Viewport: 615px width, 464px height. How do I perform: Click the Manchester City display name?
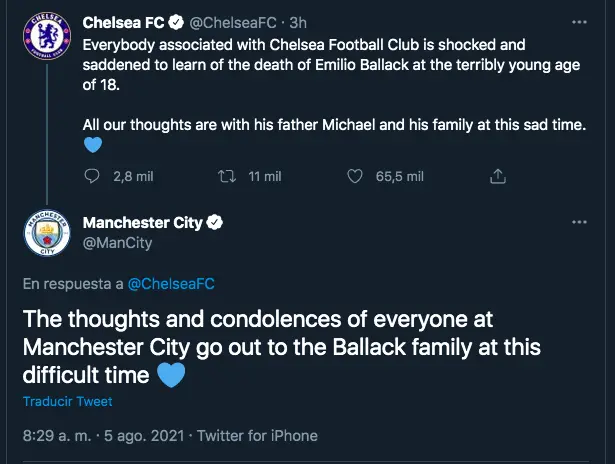[143, 223]
